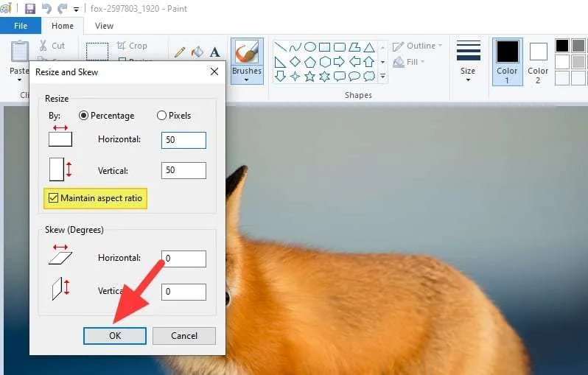This screenshot has height=375, width=588.
Task: Pick the Rounded rectangular callout shape
Action: coord(340,76)
